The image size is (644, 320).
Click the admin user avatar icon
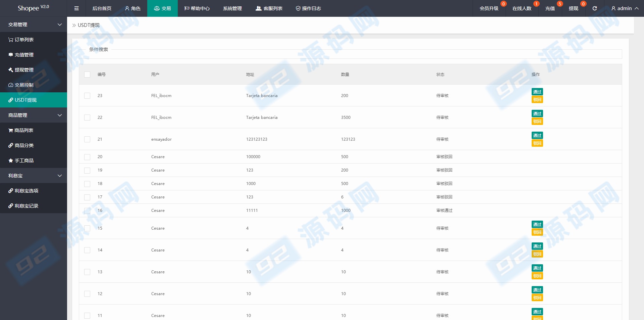613,8
